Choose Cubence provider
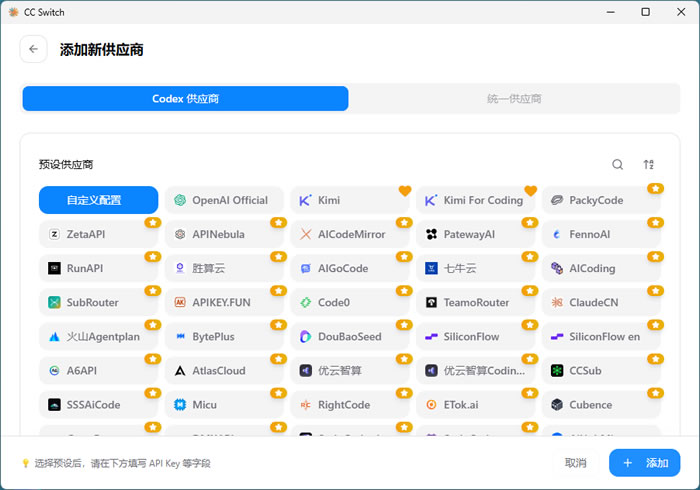700x490 pixels. coord(601,405)
